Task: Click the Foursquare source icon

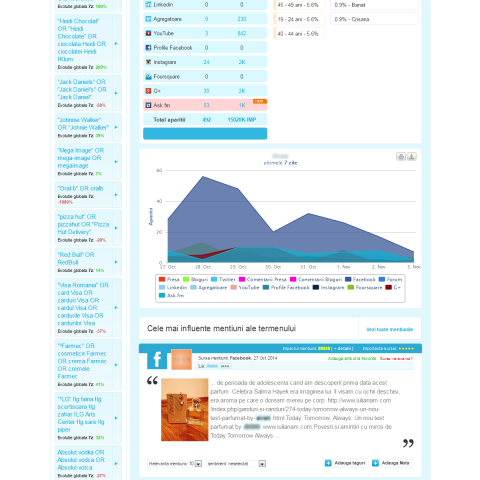Action: coord(148,77)
